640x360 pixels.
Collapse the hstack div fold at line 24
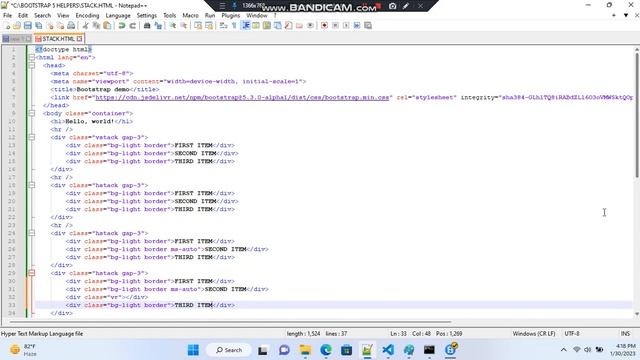click(x=31, y=233)
